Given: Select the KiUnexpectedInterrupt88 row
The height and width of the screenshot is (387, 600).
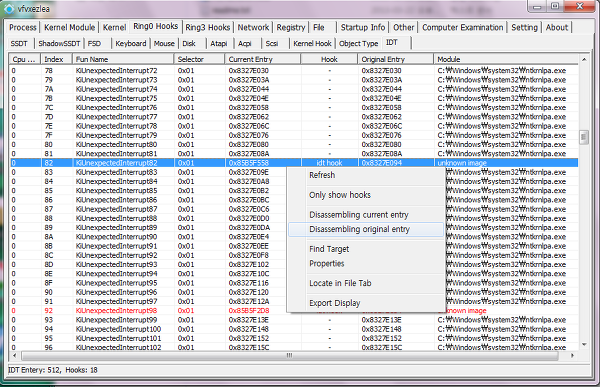Looking at the screenshot, I should pos(294,218).
